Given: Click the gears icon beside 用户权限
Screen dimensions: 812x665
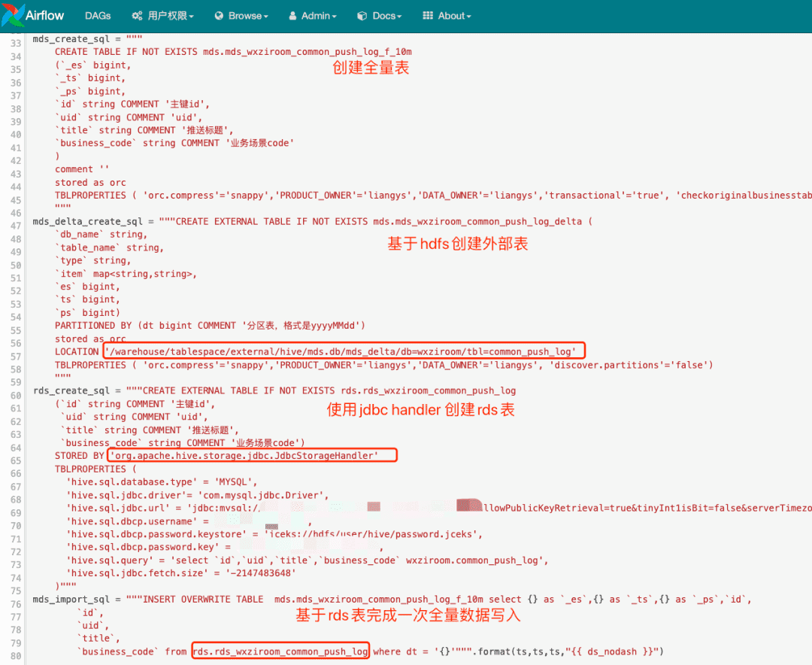Looking at the screenshot, I should [x=137, y=16].
